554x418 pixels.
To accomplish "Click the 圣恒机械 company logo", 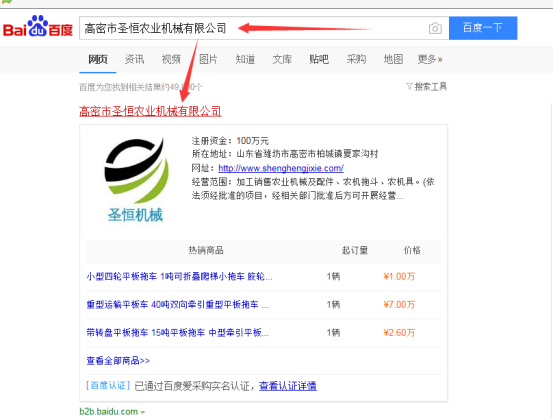I will click(136, 179).
